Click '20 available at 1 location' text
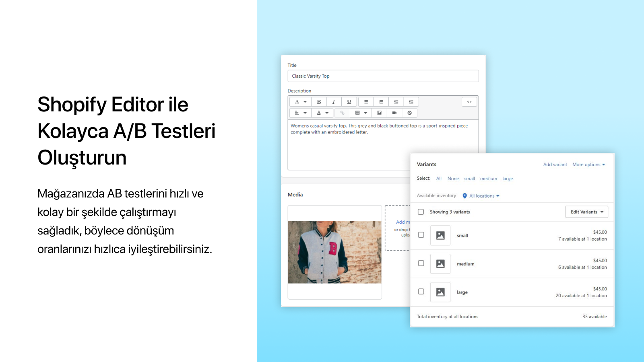 [581, 296]
